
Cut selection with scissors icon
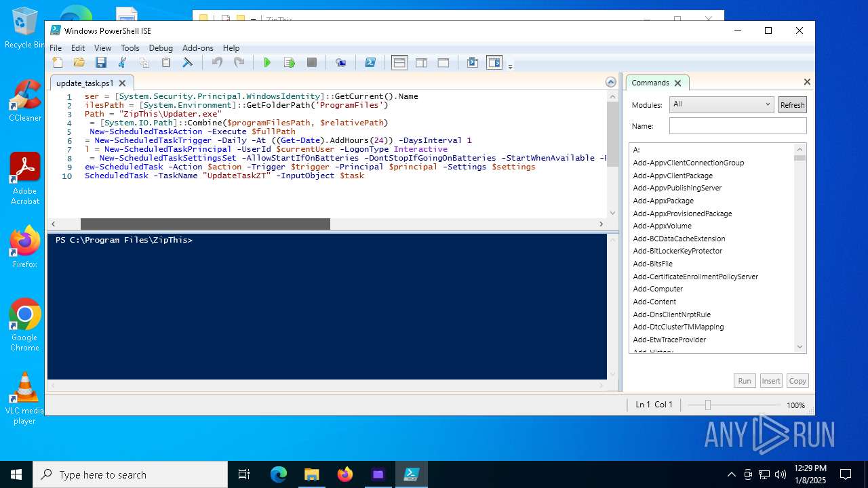pos(123,62)
